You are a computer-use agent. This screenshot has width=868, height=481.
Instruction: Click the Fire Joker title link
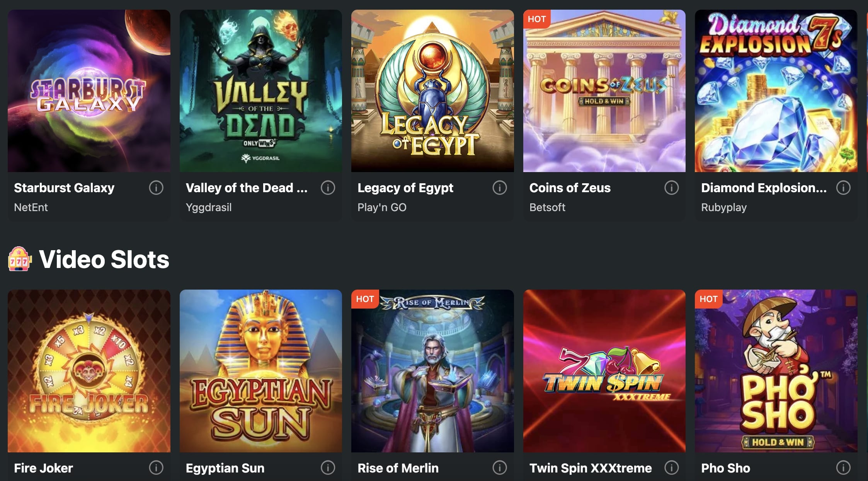43,468
